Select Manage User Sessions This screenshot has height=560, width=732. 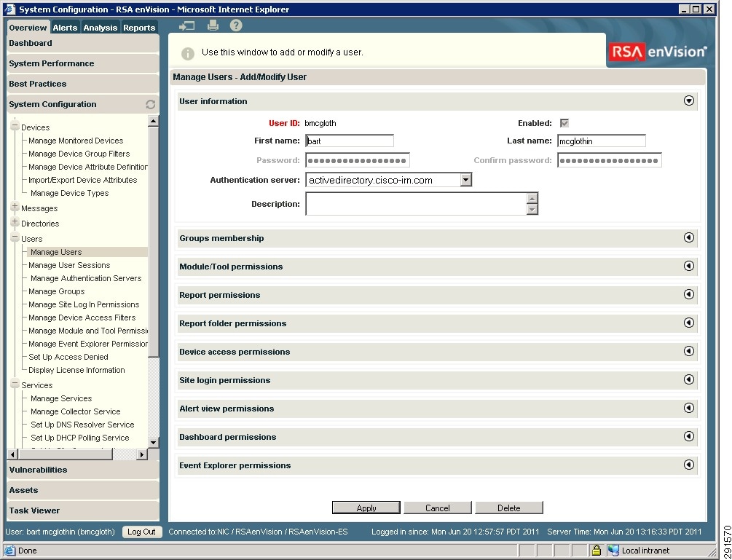(x=69, y=265)
